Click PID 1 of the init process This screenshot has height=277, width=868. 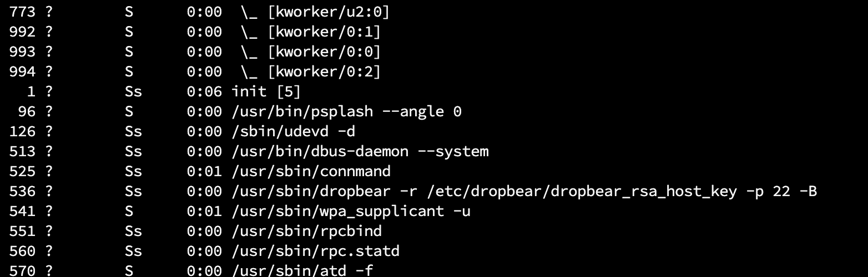click(31, 91)
